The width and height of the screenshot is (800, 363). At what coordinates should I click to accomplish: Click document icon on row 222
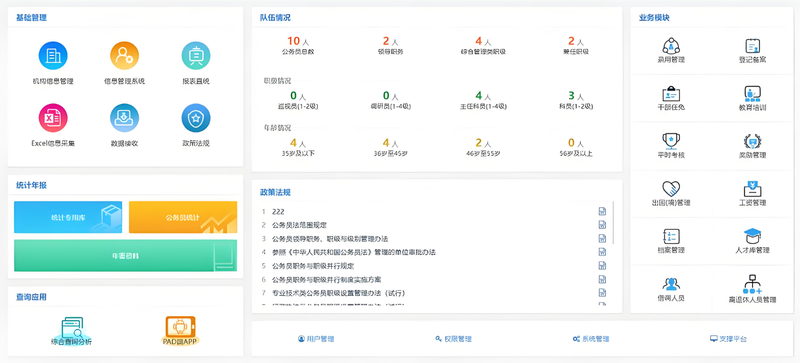click(x=602, y=211)
